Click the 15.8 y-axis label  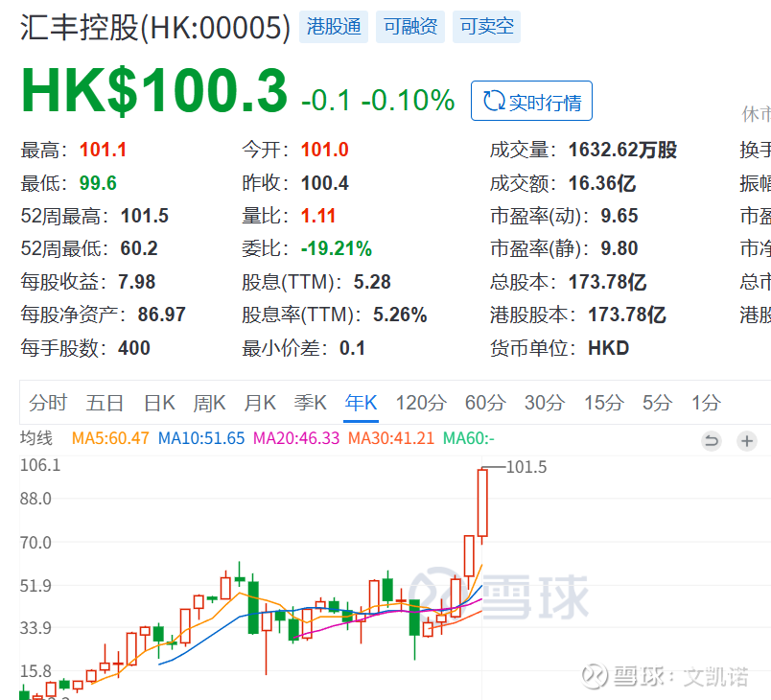[x=35, y=671]
